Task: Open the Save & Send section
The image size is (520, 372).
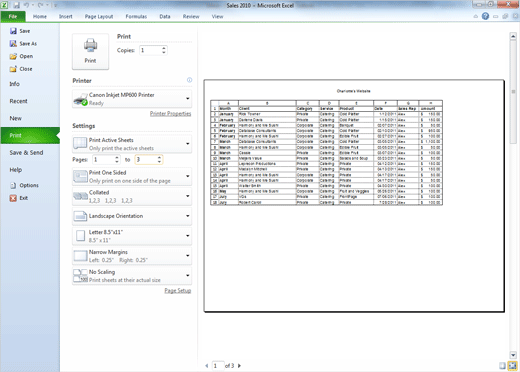Action: (30, 153)
